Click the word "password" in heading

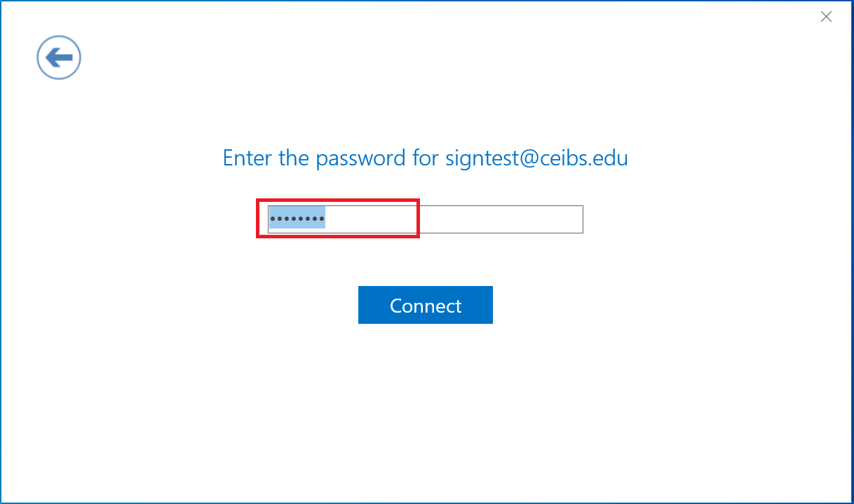[x=360, y=158]
